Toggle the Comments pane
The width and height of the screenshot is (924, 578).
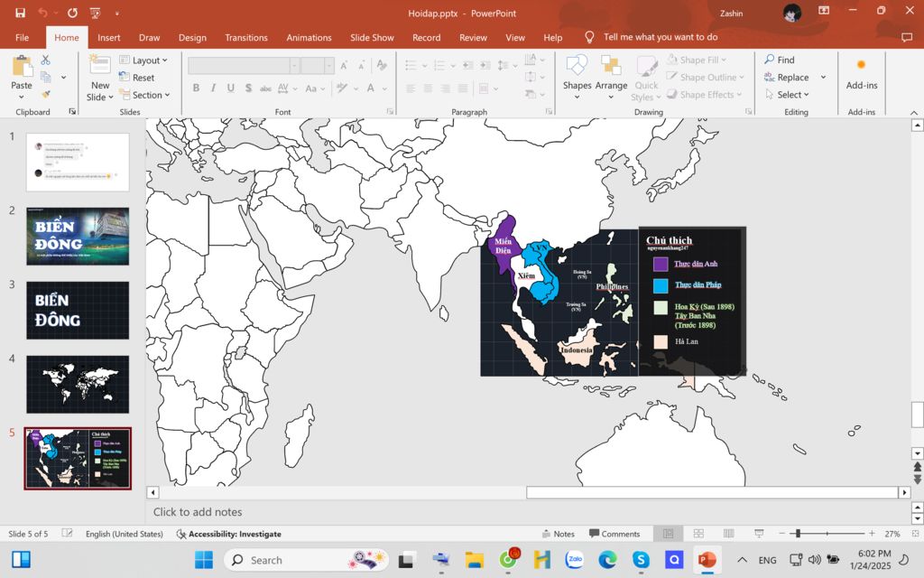pyautogui.click(x=614, y=534)
